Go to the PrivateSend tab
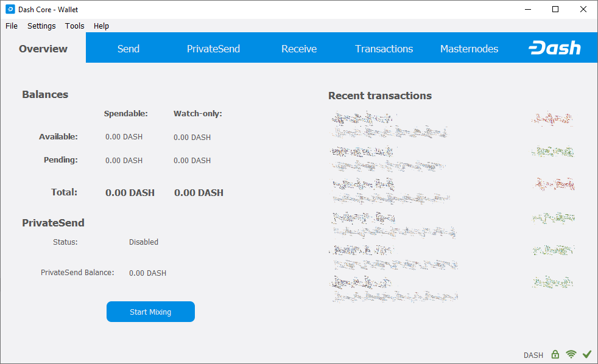Image resolution: width=598 pixels, height=364 pixels. [x=213, y=49]
